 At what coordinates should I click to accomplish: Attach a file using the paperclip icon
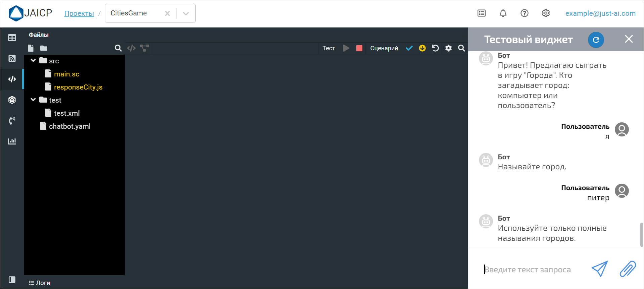[x=628, y=269]
